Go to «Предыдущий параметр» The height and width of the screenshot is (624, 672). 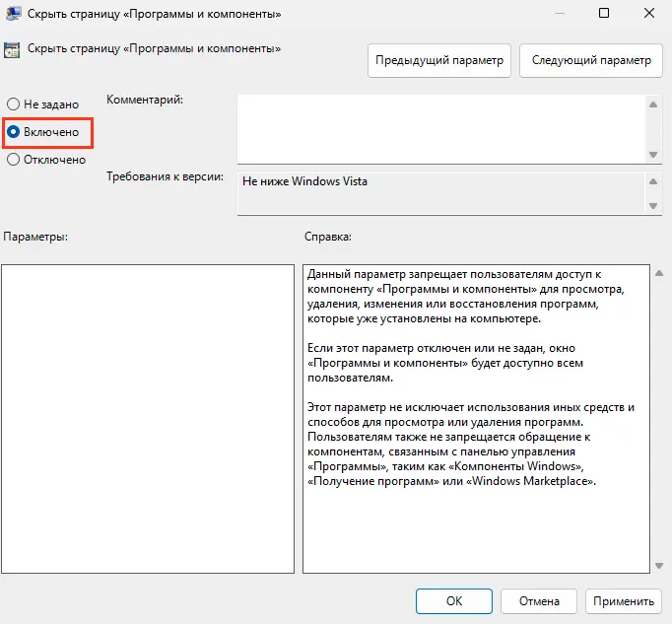[439, 60]
